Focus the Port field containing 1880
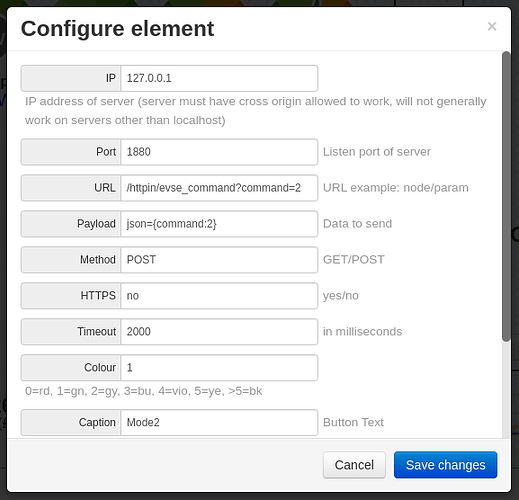Image resolution: width=519 pixels, height=500 pixels. click(x=219, y=152)
